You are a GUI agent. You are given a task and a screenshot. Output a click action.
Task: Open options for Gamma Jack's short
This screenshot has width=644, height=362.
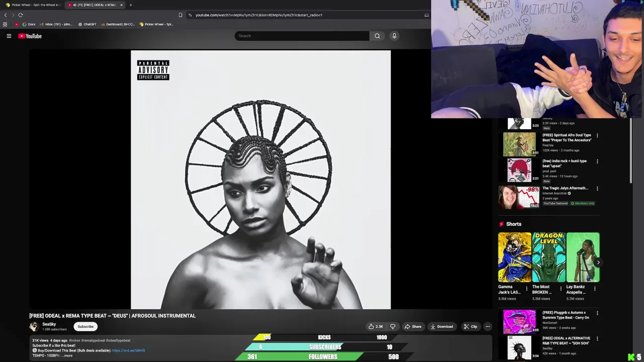click(x=527, y=289)
